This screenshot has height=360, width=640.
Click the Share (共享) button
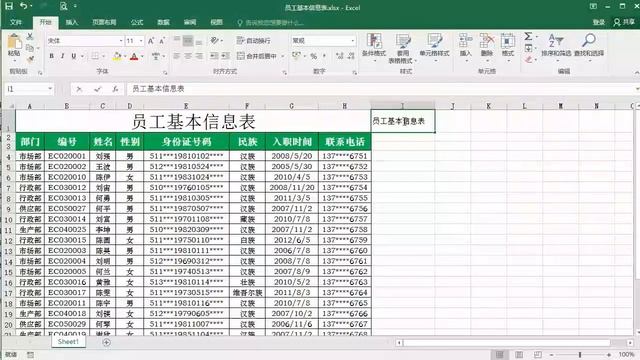pos(624,22)
